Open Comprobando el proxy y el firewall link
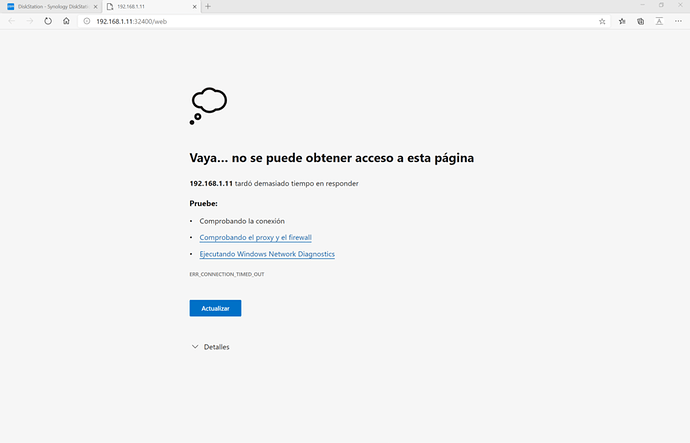This screenshot has height=443, width=690. (255, 238)
